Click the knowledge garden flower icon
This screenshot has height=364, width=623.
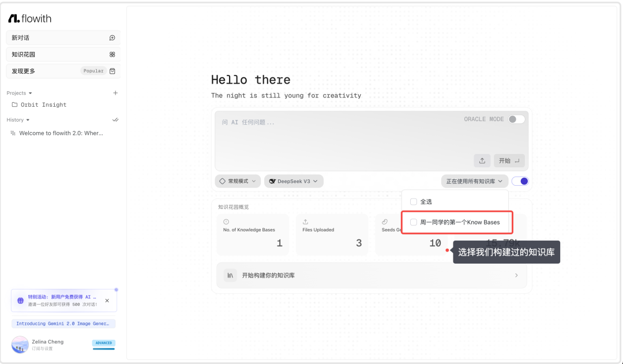click(x=112, y=54)
